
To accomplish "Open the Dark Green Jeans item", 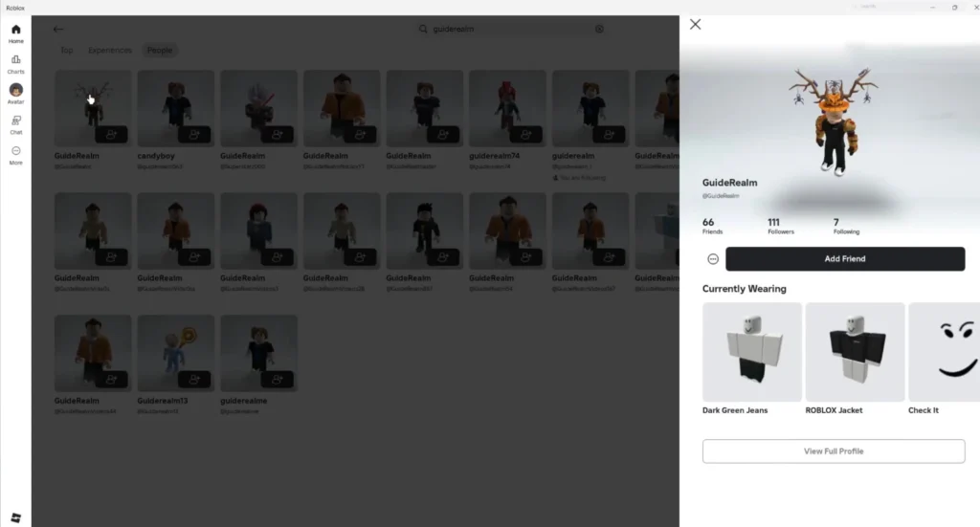I will (x=752, y=352).
